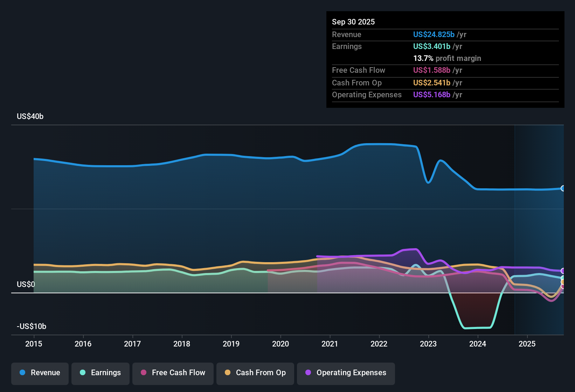Click the US$40b axis label
Screen dimensions: 575x392
30,116
